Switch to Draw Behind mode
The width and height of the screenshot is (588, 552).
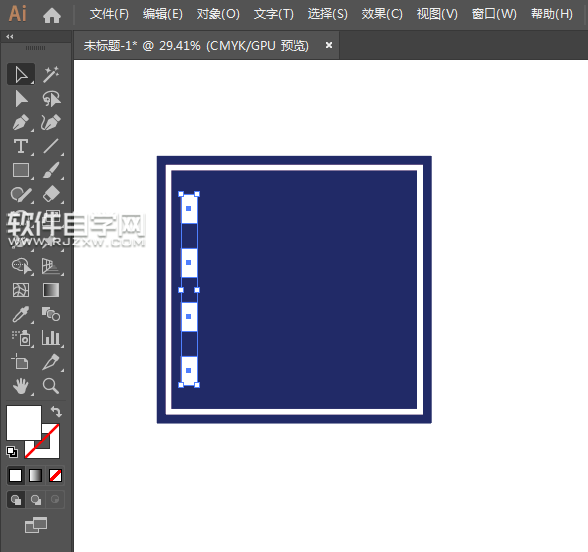coord(36,500)
